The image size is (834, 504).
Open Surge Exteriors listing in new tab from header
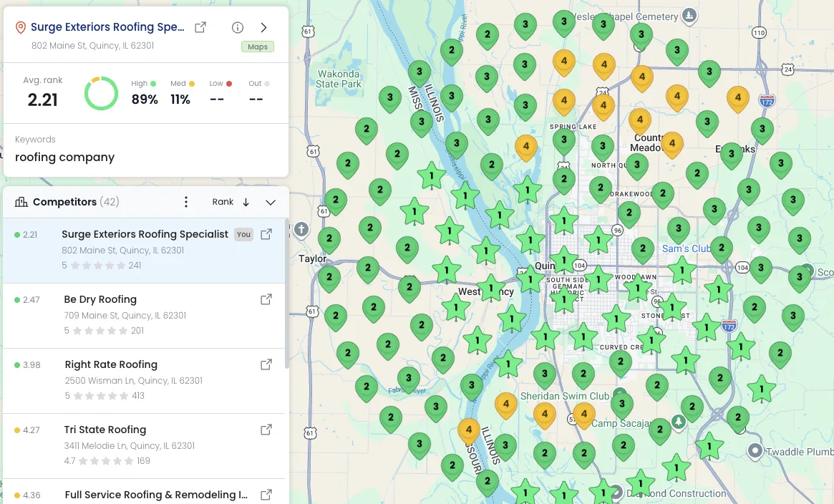200,27
